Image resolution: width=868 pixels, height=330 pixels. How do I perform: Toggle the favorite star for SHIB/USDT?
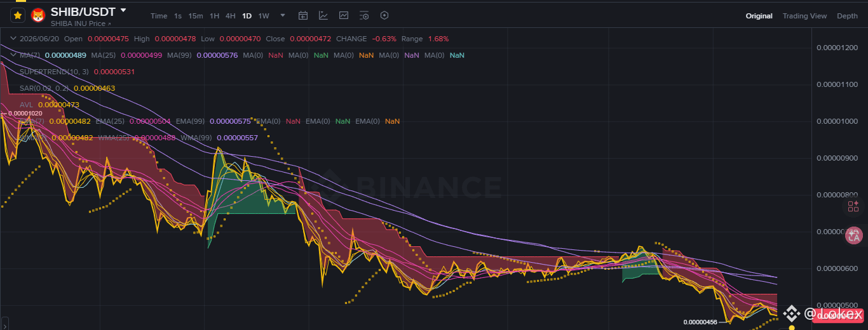tap(18, 15)
